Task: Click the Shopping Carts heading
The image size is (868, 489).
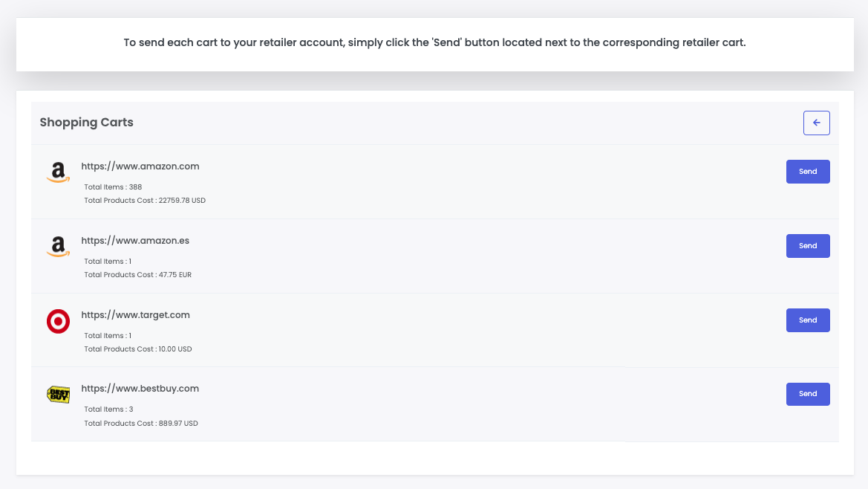Action: pos(86,123)
